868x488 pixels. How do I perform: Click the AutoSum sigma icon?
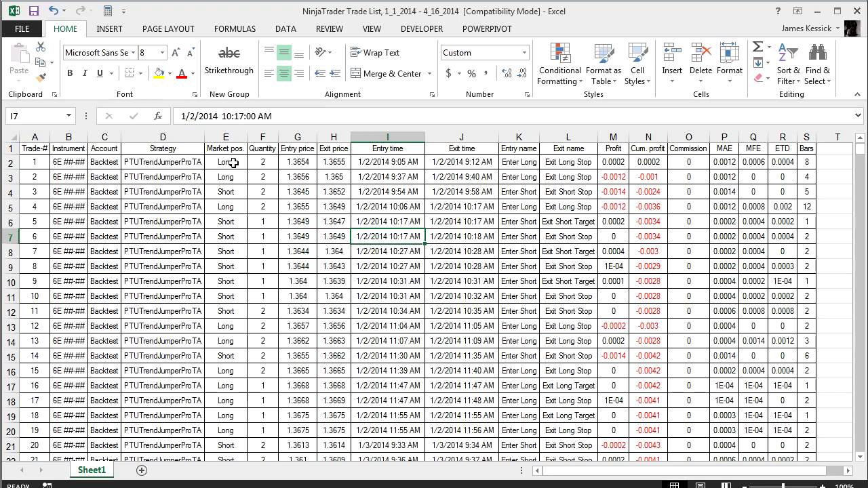[x=757, y=47]
